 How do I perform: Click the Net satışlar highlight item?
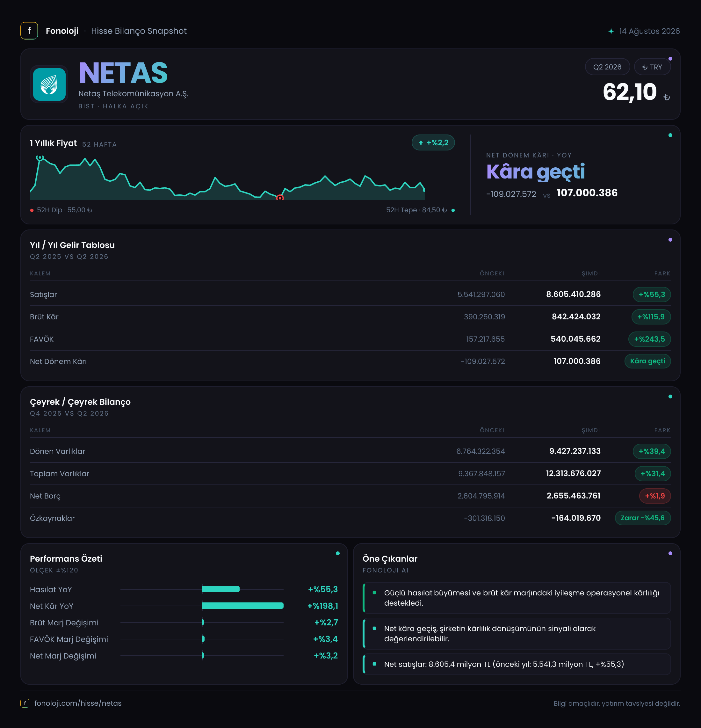[x=517, y=664]
